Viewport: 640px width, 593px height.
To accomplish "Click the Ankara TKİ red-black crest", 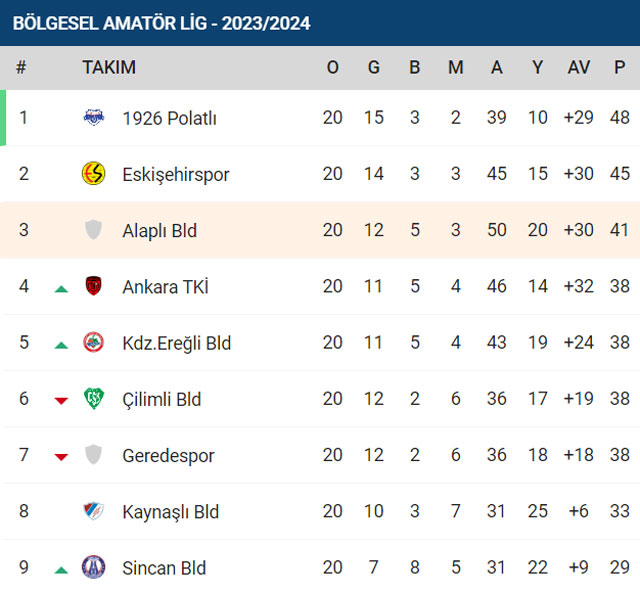I will coord(93,286).
